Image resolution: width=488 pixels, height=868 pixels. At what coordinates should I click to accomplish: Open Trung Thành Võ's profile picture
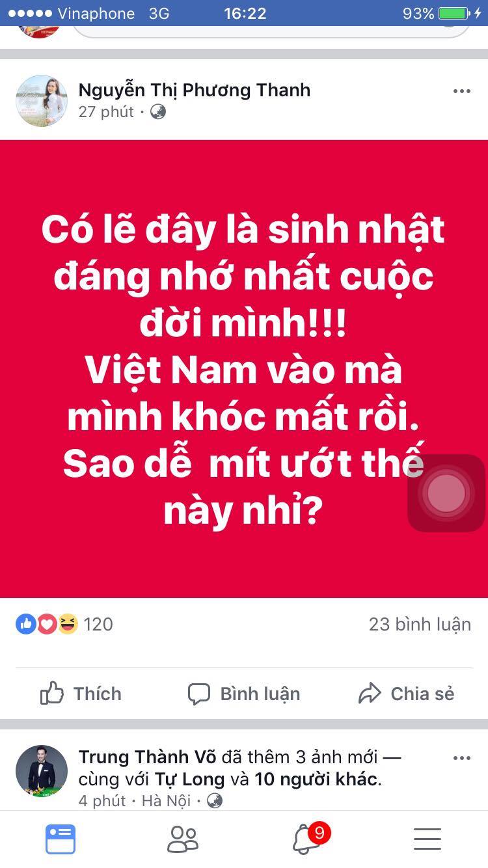(42, 771)
